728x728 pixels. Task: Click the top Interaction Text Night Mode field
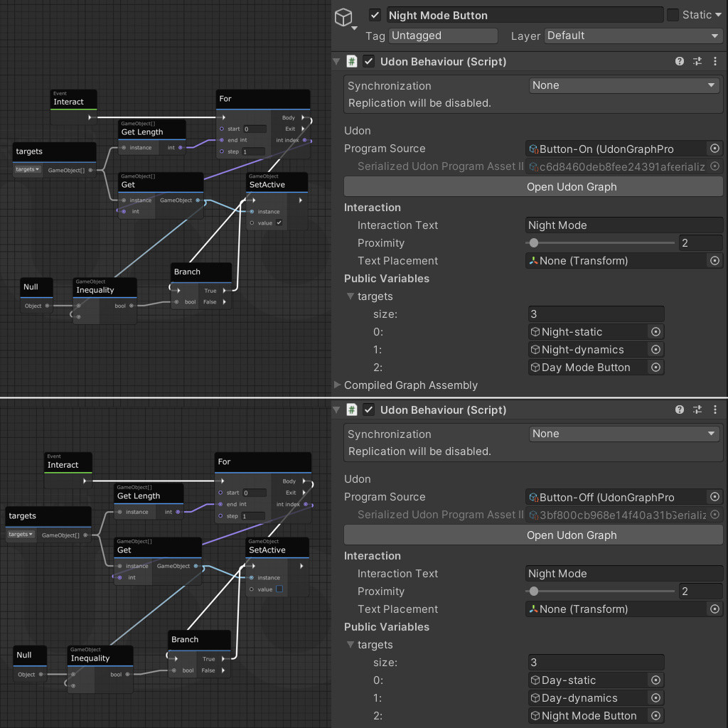point(624,225)
